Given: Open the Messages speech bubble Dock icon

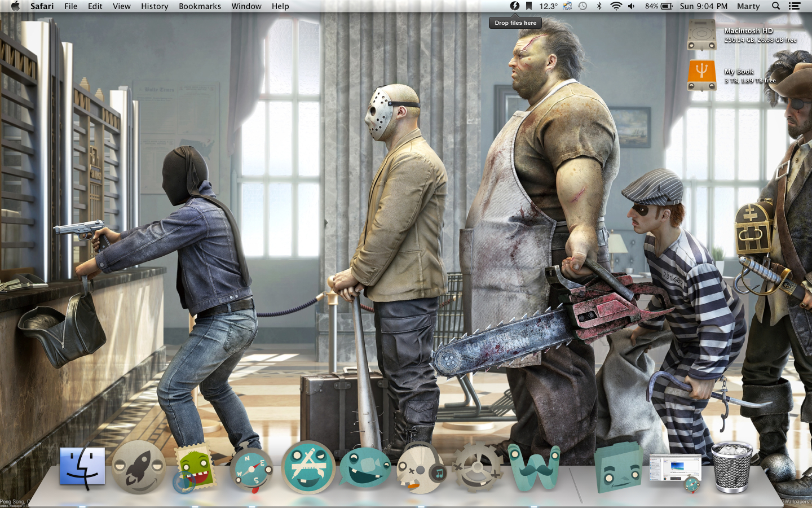Looking at the screenshot, I should point(365,467).
